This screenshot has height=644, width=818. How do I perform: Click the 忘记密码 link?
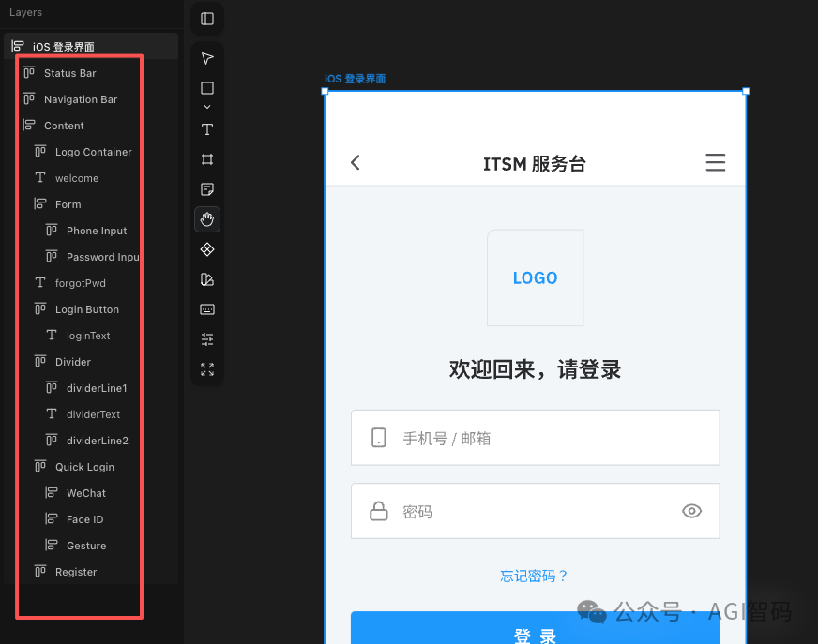[x=535, y=576]
